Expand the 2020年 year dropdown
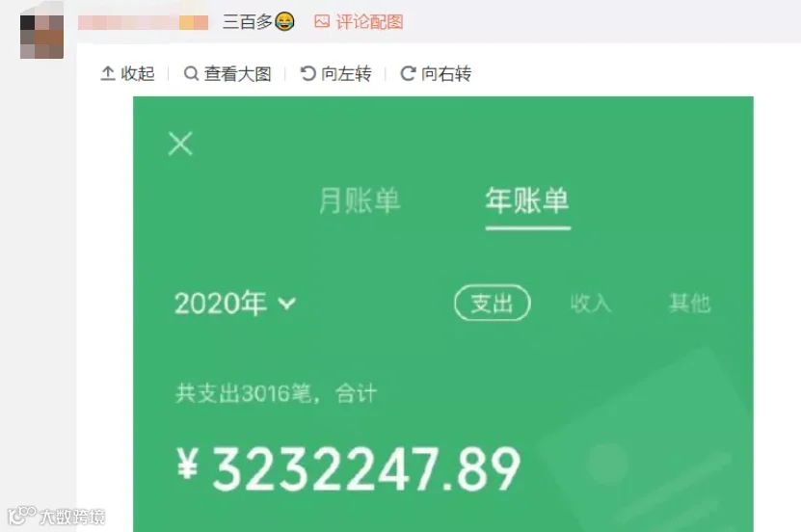Screen dimensions: 801x532 235,304
